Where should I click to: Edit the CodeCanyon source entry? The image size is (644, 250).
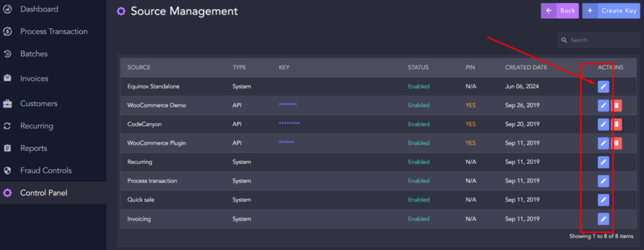click(603, 124)
